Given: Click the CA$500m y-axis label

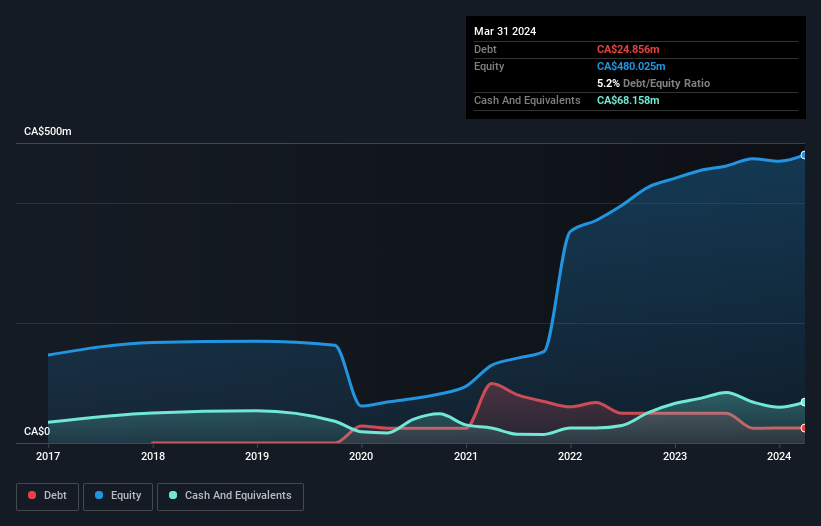Looking at the screenshot, I should (48, 131).
